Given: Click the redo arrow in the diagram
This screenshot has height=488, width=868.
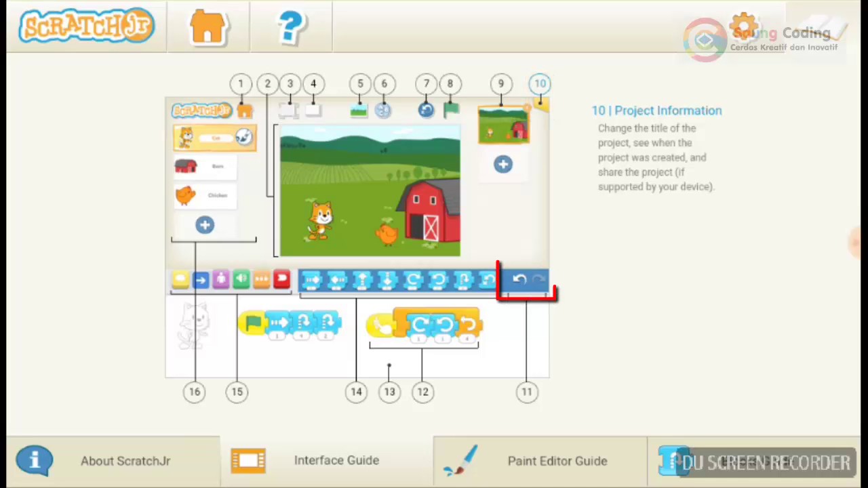Looking at the screenshot, I should pos(538,279).
